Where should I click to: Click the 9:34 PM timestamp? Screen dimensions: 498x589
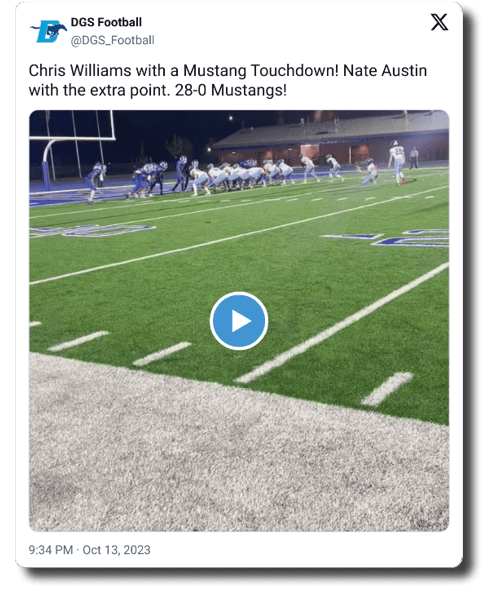(x=51, y=550)
